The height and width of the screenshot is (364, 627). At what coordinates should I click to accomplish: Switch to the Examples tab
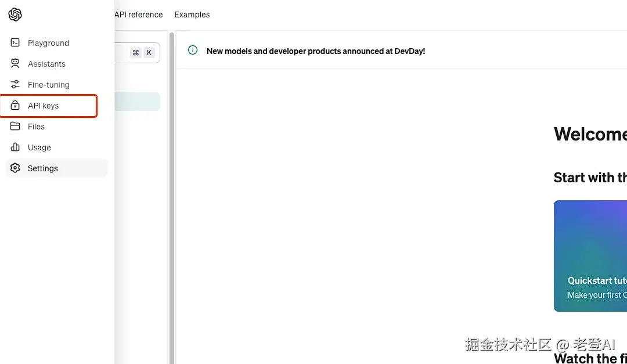(x=192, y=15)
